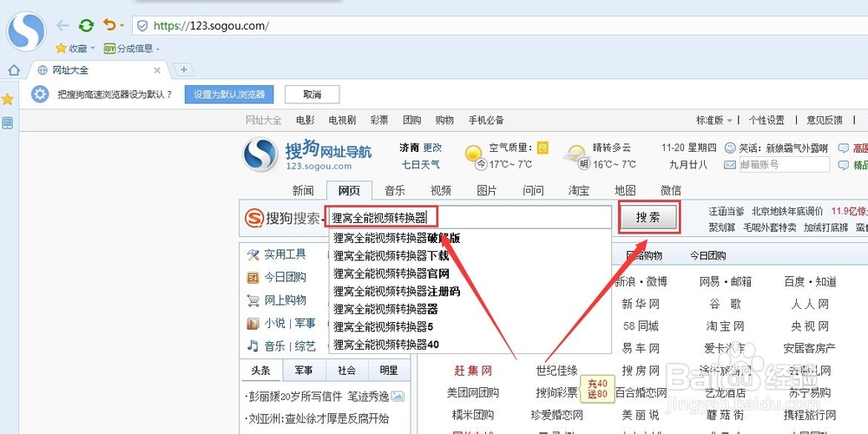Click the 搜索 button
868x434 pixels.
(x=648, y=218)
